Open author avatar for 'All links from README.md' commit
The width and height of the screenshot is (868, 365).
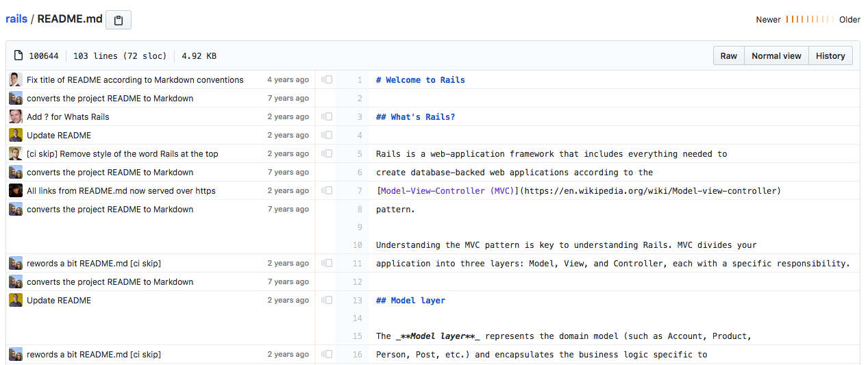click(15, 190)
